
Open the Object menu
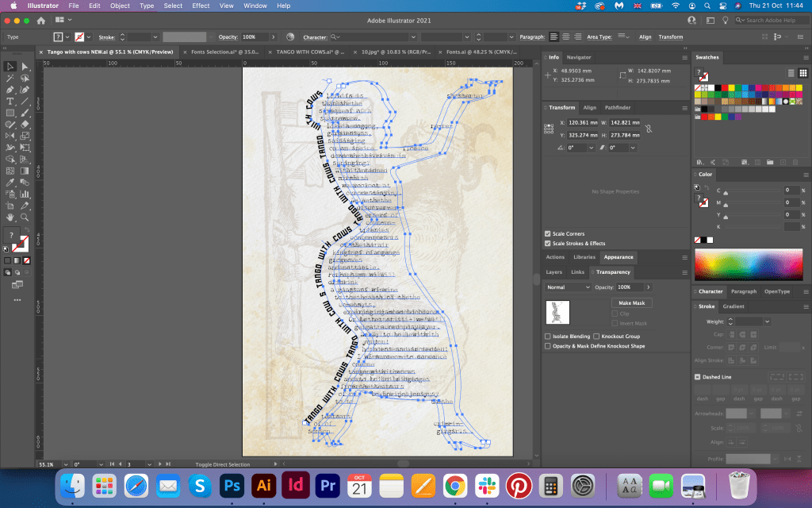[x=120, y=6]
